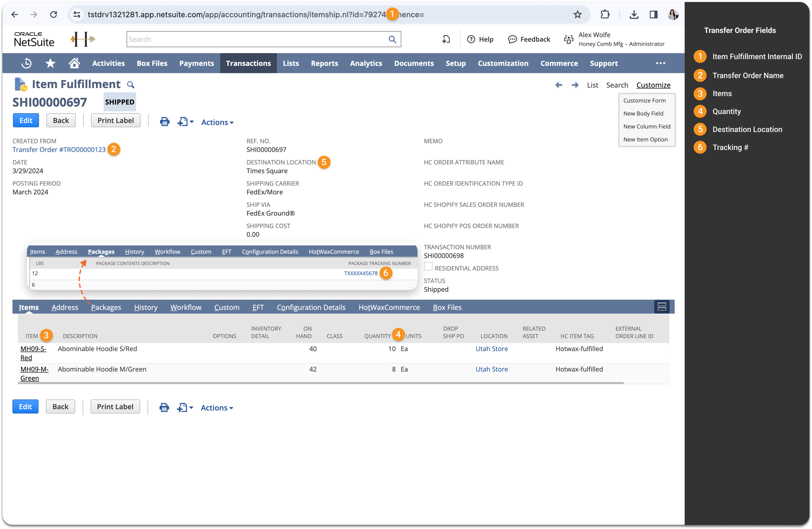Click into the global Search field
This screenshot has height=529, width=812.
coord(257,39)
